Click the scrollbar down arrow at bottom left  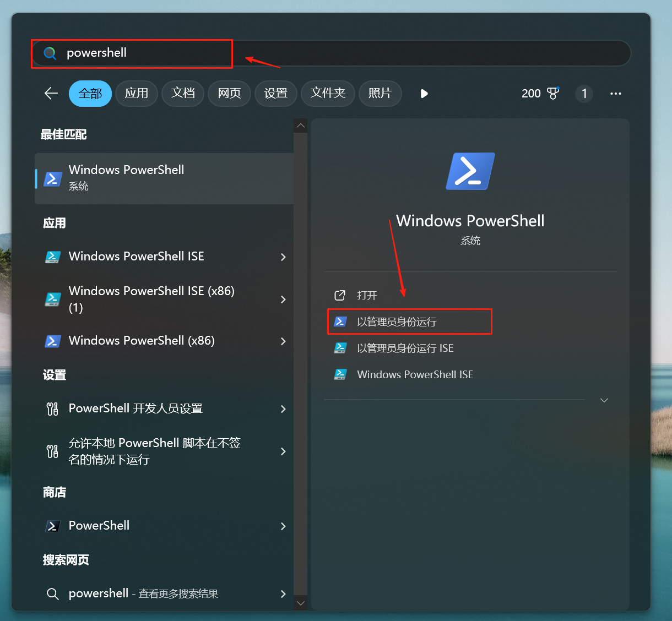pyautogui.click(x=301, y=603)
